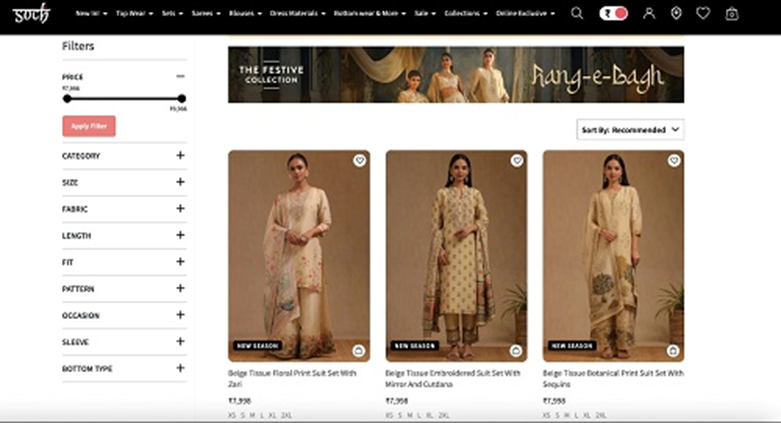Expand the Fabric filter

180,209
